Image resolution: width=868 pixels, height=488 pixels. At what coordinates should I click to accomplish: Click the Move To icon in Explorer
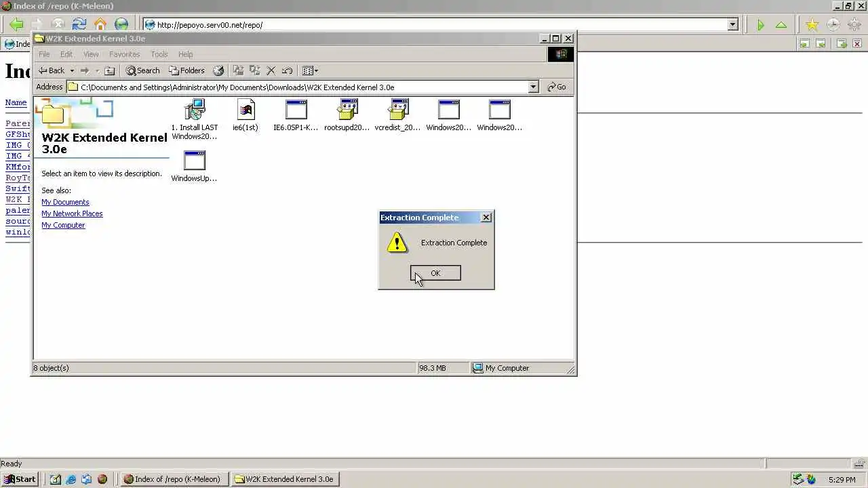238,70
